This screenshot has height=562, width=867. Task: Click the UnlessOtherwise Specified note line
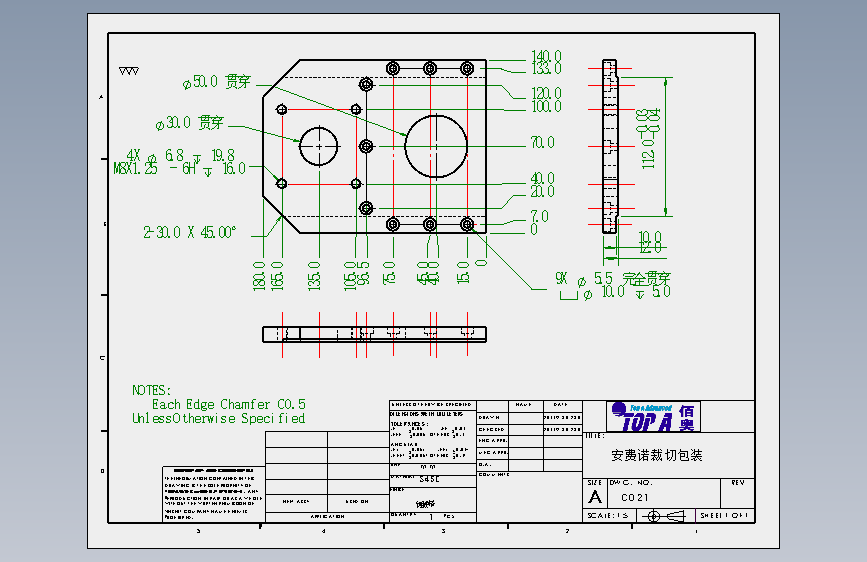218,419
